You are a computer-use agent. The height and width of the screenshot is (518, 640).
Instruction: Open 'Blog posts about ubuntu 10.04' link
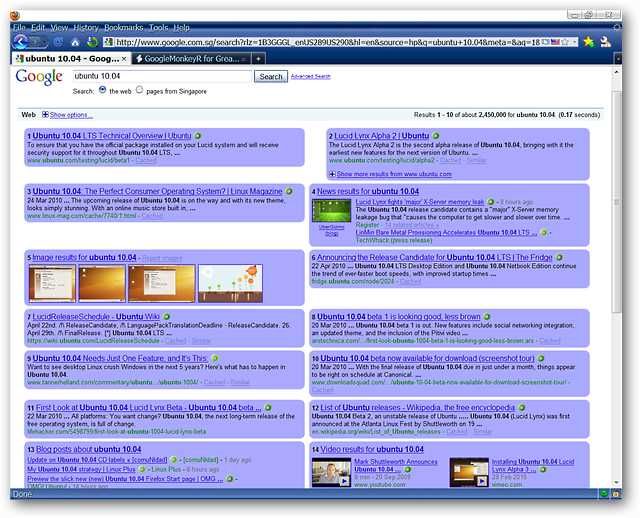(x=89, y=449)
